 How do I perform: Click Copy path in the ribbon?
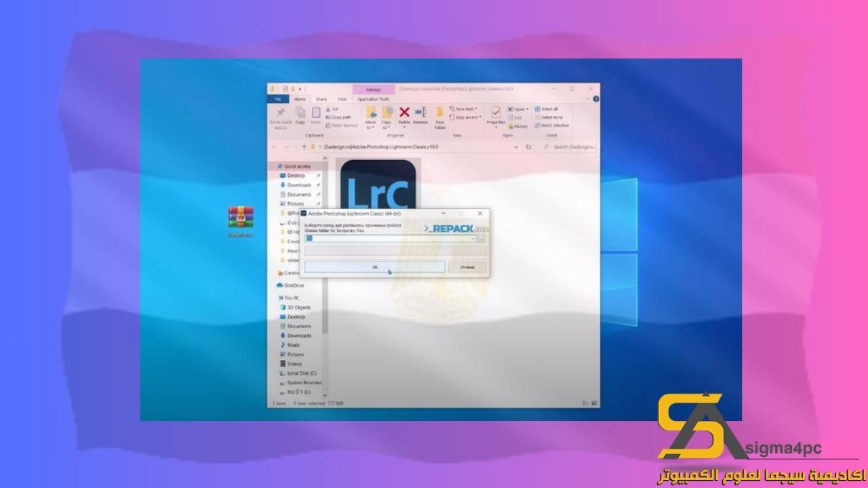(x=338, y=117)
